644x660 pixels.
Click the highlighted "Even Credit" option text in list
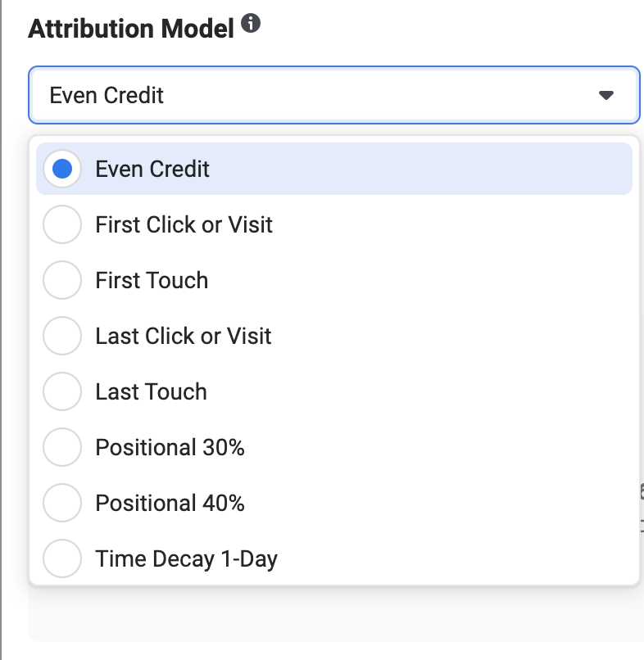152,170
